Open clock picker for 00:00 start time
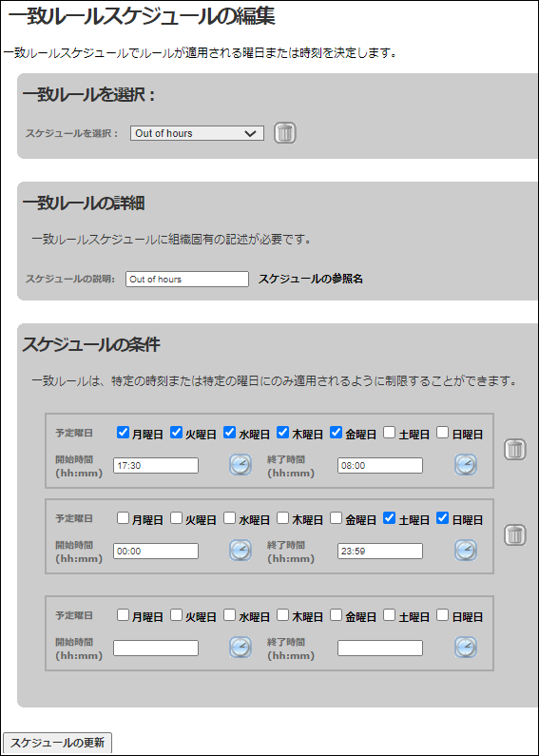The height and width of the screenshot is (756, 539). (x=241, y=551)
